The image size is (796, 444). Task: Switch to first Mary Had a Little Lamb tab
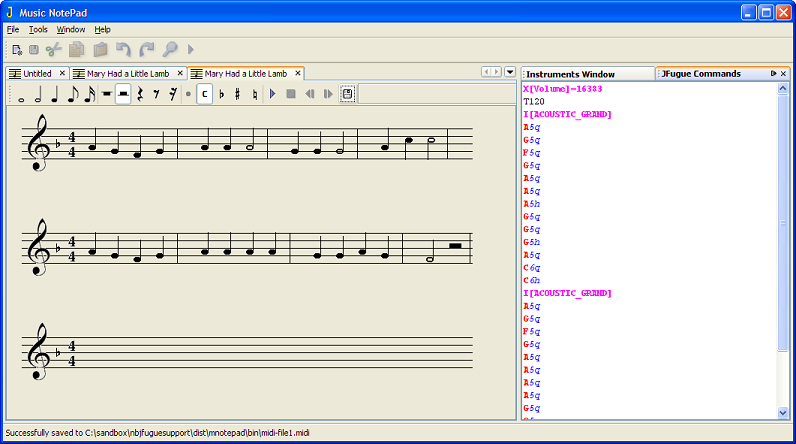point(127,74)
